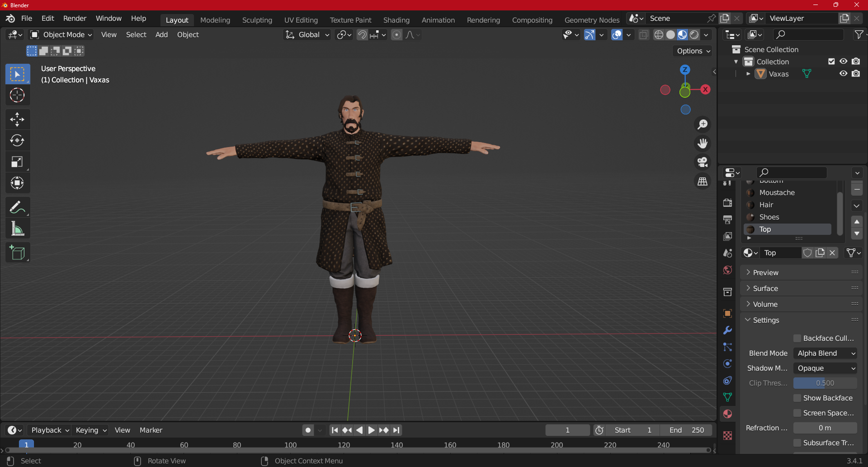Check the Subsurface Translucency option
Image resolution: width=868 pixels, height=467 pixels.
(797, 443)
